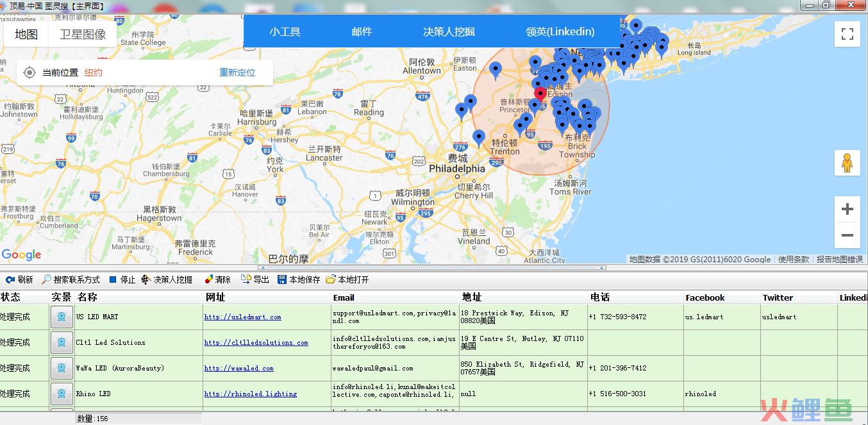Viewport: 868px width, 425px height.
Task: Open street view icon for Cltl Led Solutions
Action: [62, 342]
